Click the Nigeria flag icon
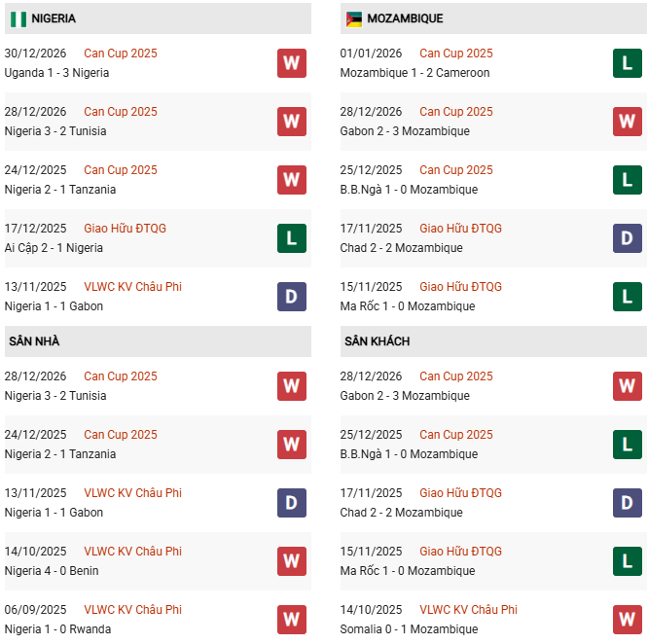Screen dimensions: 648x644 [x=18, y=18]
